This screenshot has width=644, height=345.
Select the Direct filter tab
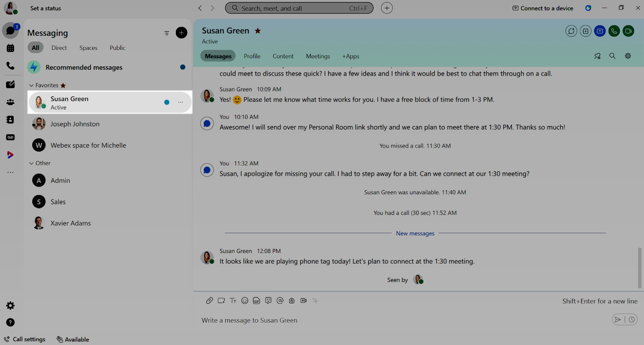(59, 47)
